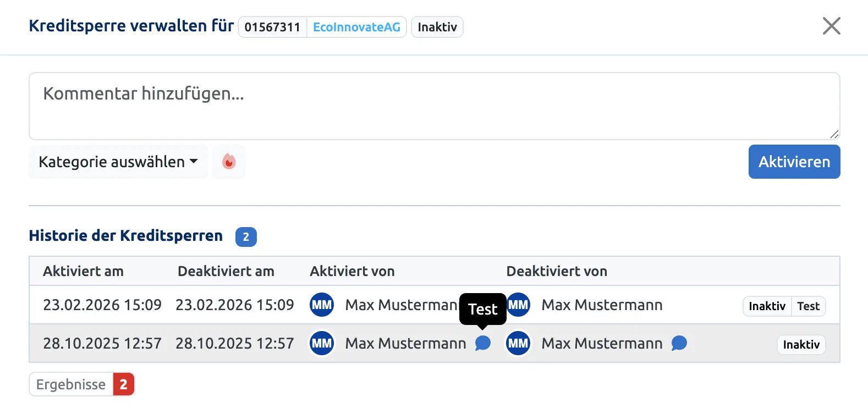Click the Aktivieren button
Viewport: 868px width, 408px height.
[x=794, y=162]
